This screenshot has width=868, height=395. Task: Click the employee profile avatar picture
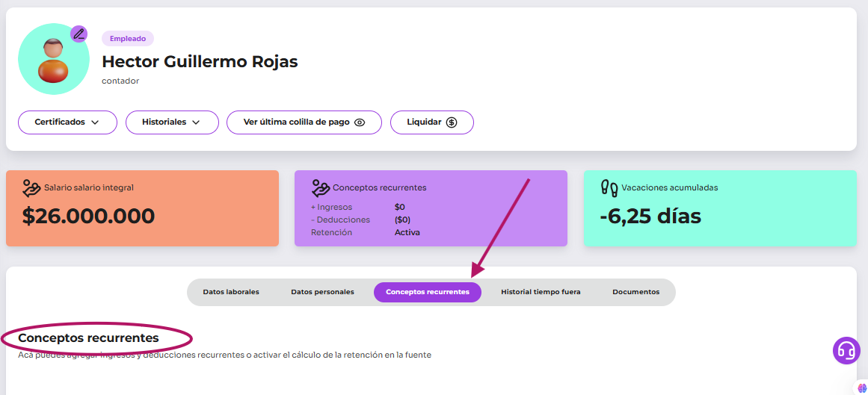point(53,60)
